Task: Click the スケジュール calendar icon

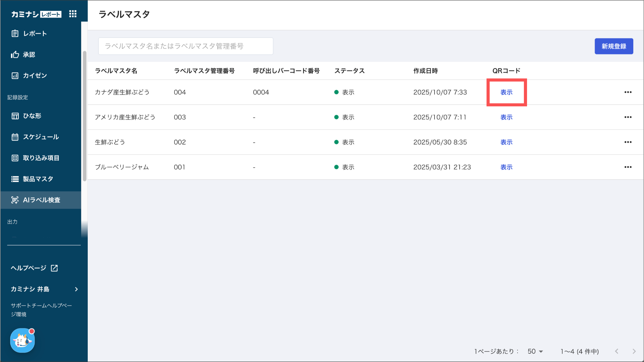Action: pyautogui.click(x=15, y=137)
